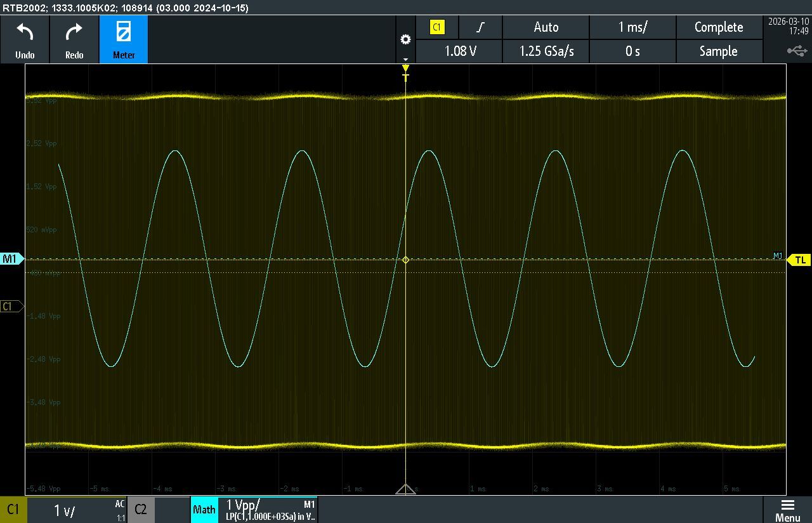
Task: Click the Undo arrow icon
Action: tap(25, 33)
